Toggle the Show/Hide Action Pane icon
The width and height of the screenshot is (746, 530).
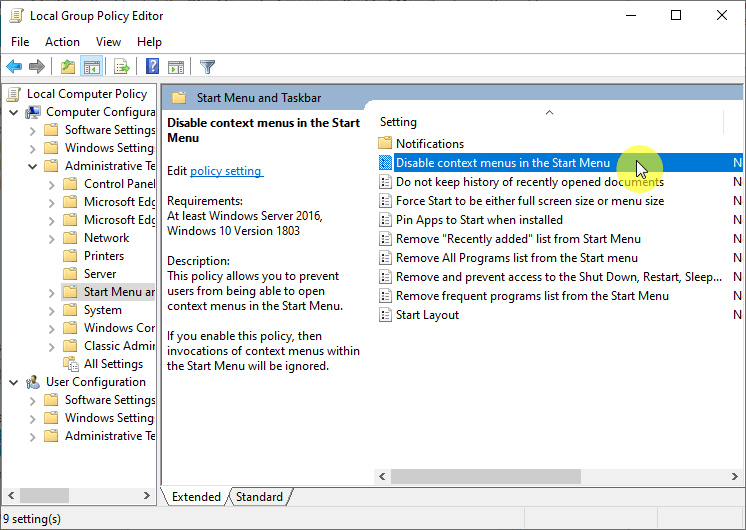point(176,67)
